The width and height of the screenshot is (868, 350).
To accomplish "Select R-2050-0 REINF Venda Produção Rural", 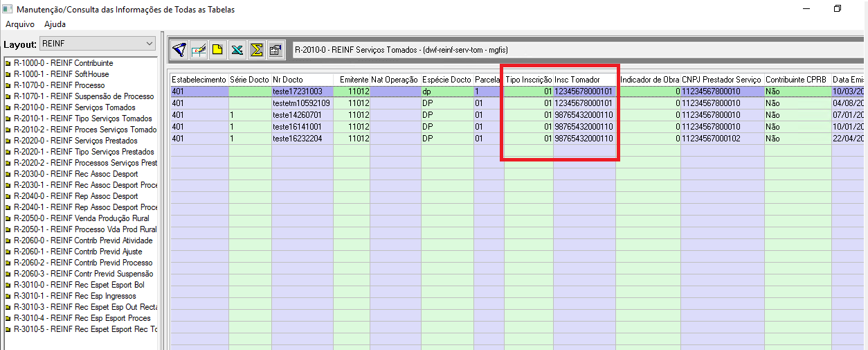I will point(81,218).
